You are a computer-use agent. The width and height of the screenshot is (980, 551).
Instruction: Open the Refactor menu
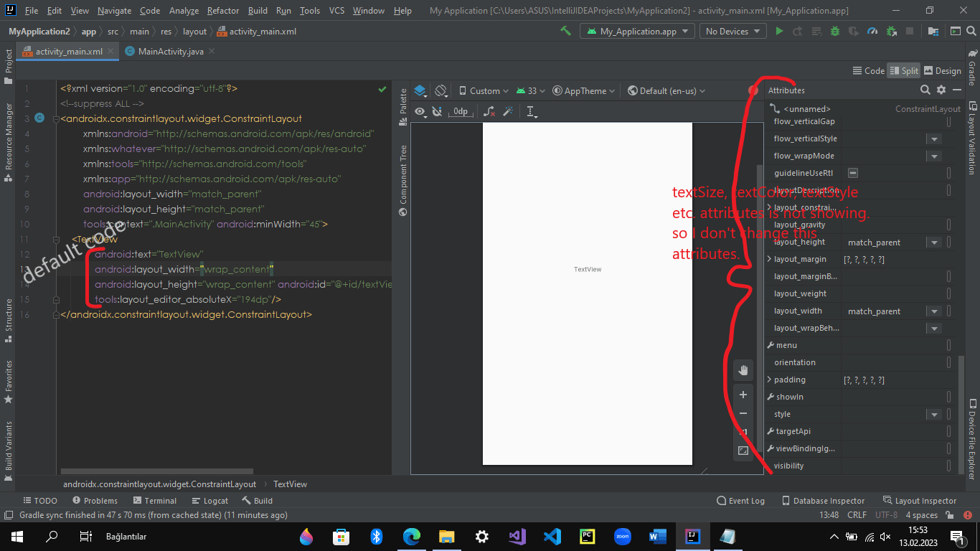coord(222,10)
